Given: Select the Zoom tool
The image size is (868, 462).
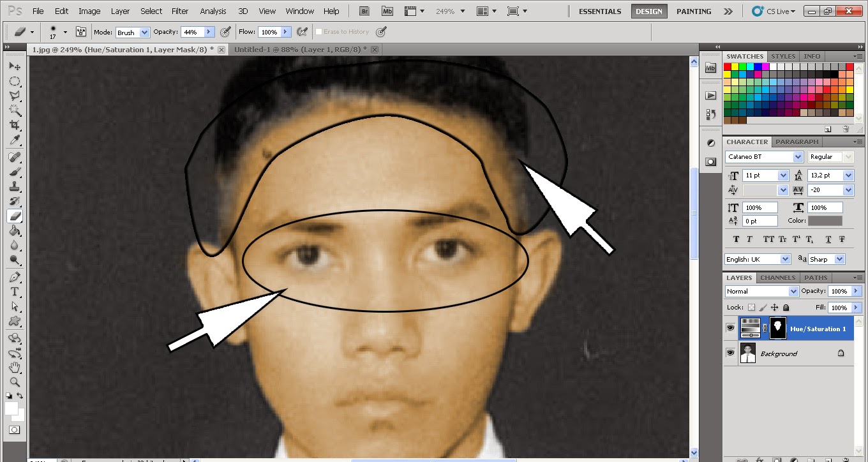Looking at the screenshot, I should [15, 382].
